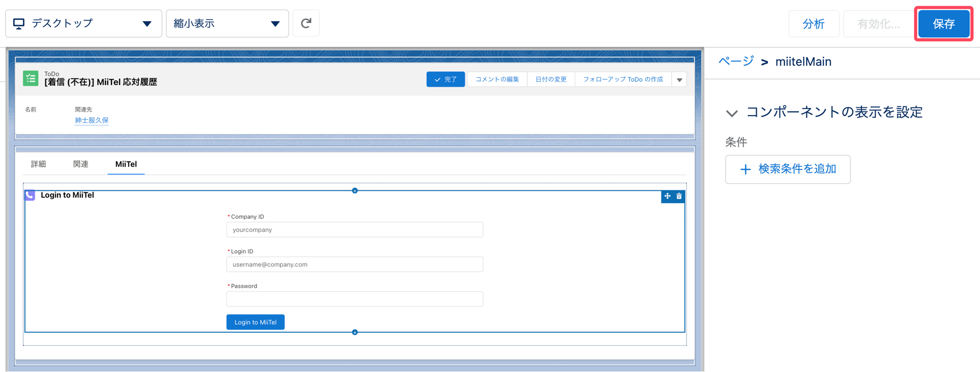980x372 pixels.
Task: Delete component with the trash icon
Action: (679, 196)
